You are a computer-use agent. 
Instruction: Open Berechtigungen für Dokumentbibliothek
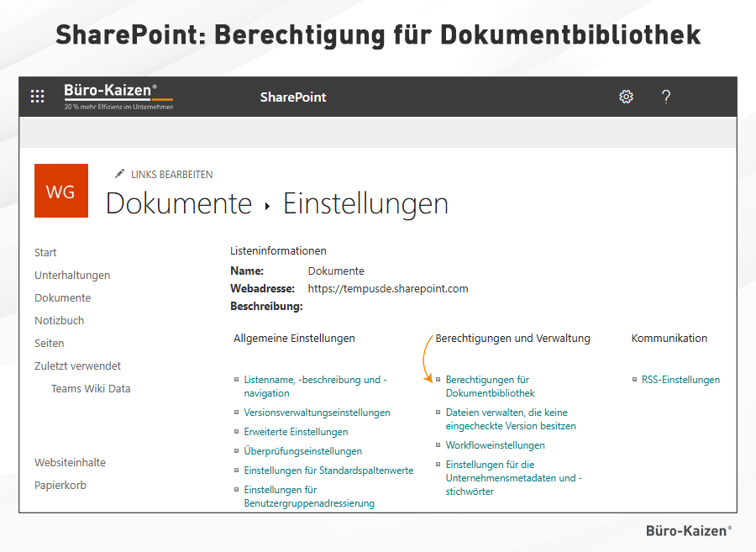[x=490, y=386]
